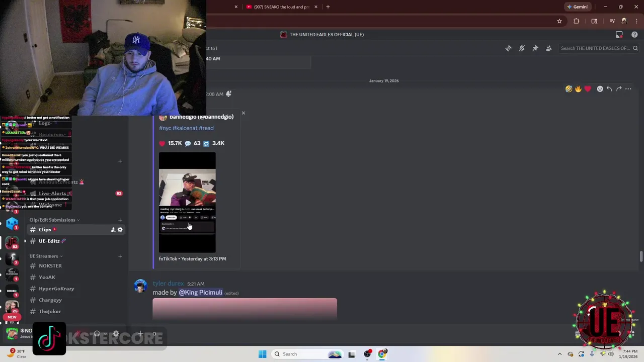Image resolution: width=644 pixels, height=362 pixels.
Task: Jump to NEW unread servers pill
Action: coord(12,317)
